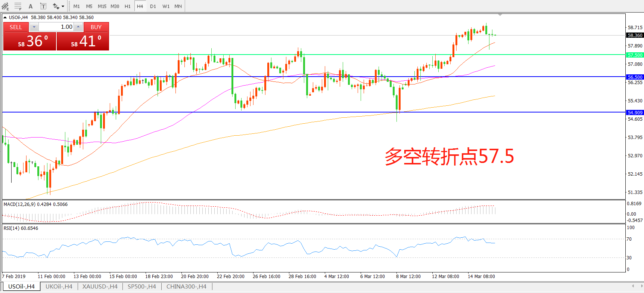Select the Fibonacci retracement tool

[18, 6]
